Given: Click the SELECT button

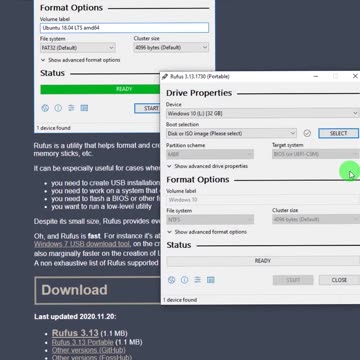Looking at the screenshot, I should 339,133.
